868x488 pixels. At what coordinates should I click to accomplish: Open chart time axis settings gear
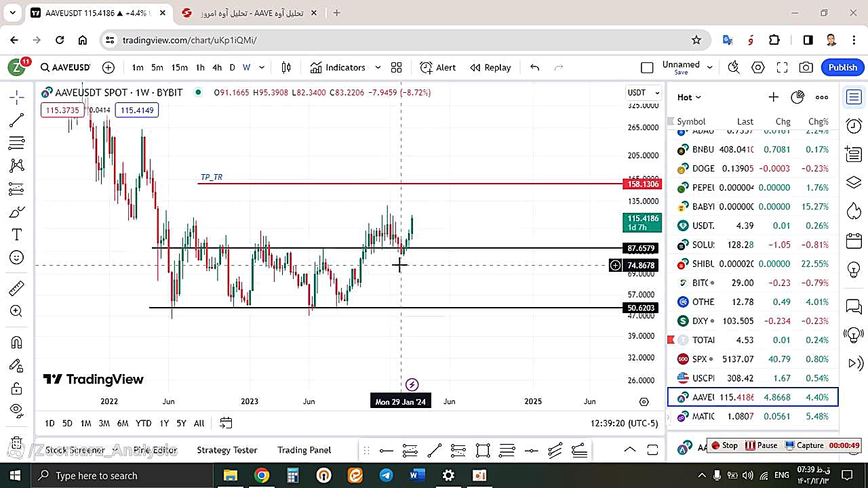pyautogui.click(x=644, y=401)
